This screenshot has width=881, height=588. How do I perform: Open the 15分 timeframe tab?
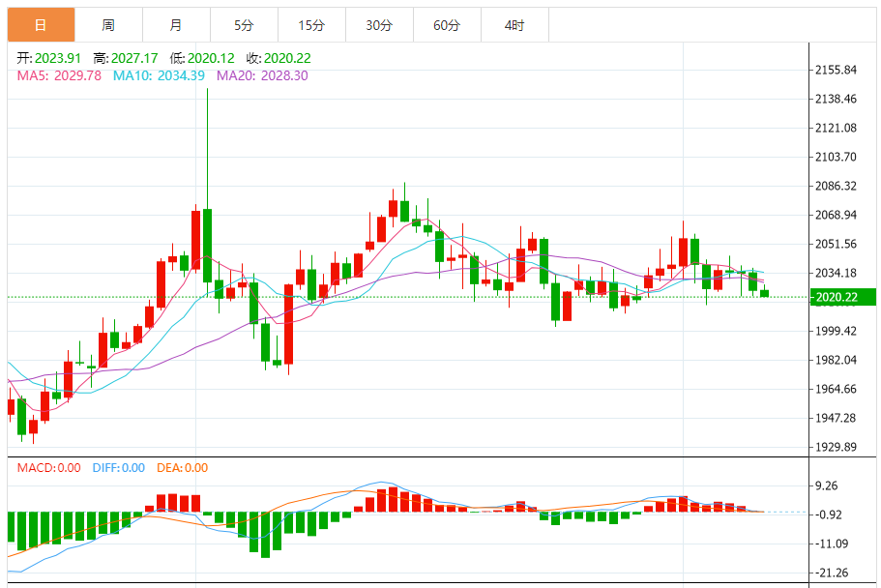(x=311, y=25)
